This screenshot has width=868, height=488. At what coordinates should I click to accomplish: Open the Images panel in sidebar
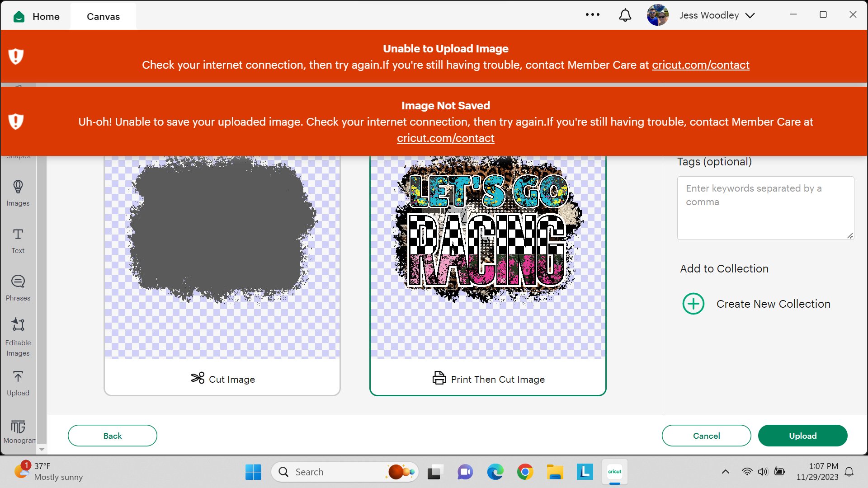click(x=18, y=193)
